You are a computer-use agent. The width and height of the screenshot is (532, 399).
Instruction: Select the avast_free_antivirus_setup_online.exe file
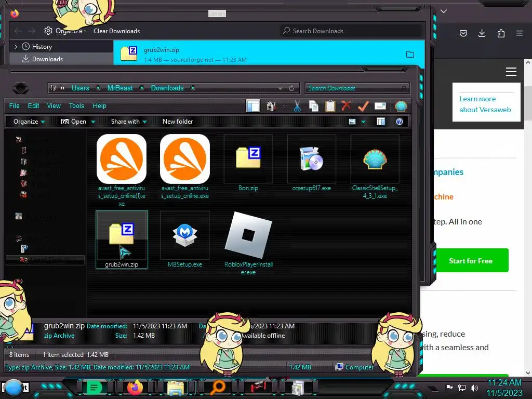(185, 167)
